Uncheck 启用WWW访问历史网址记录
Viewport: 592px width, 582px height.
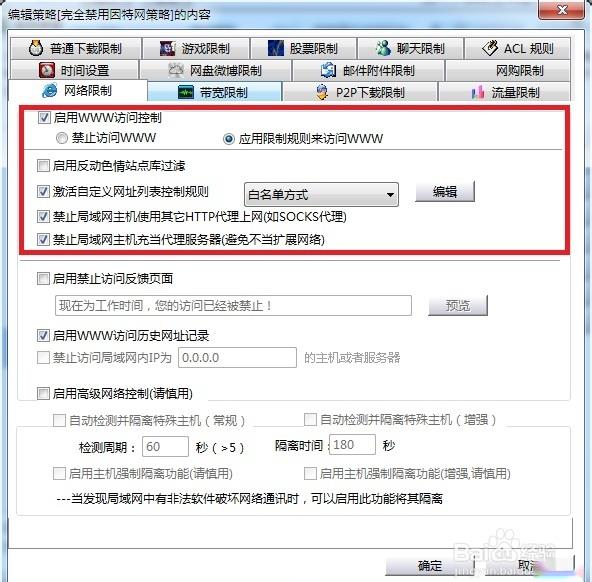pyautogui.click(x=43, y=336)
